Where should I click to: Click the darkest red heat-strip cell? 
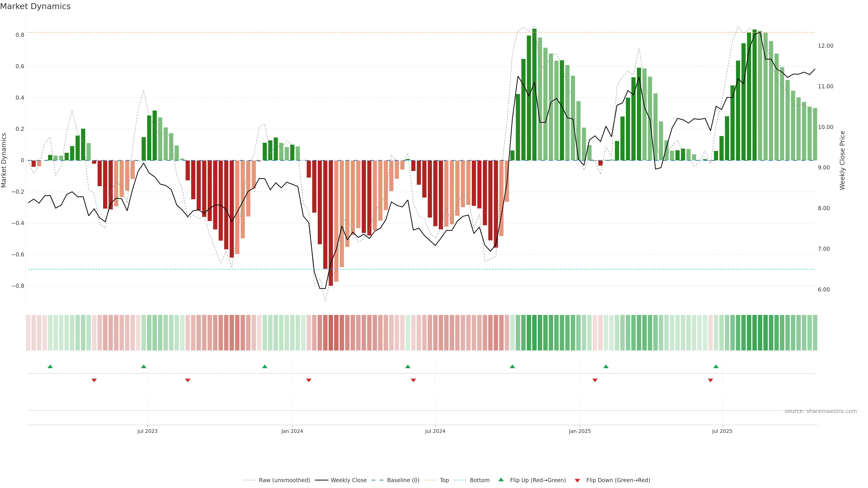tap(331, 333)
